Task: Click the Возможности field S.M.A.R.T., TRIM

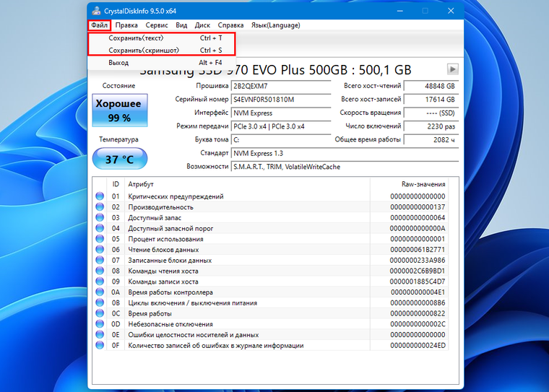Action: pos(345,167)
